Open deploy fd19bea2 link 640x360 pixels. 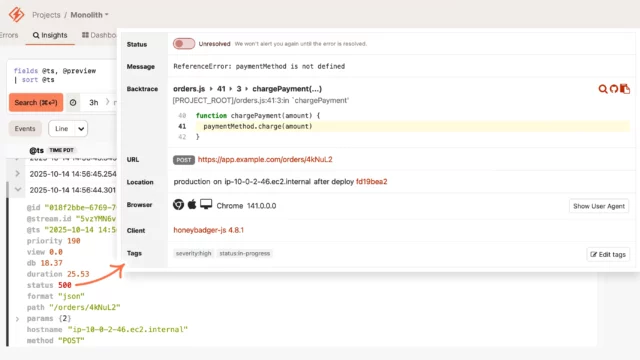tap(371, 182)
